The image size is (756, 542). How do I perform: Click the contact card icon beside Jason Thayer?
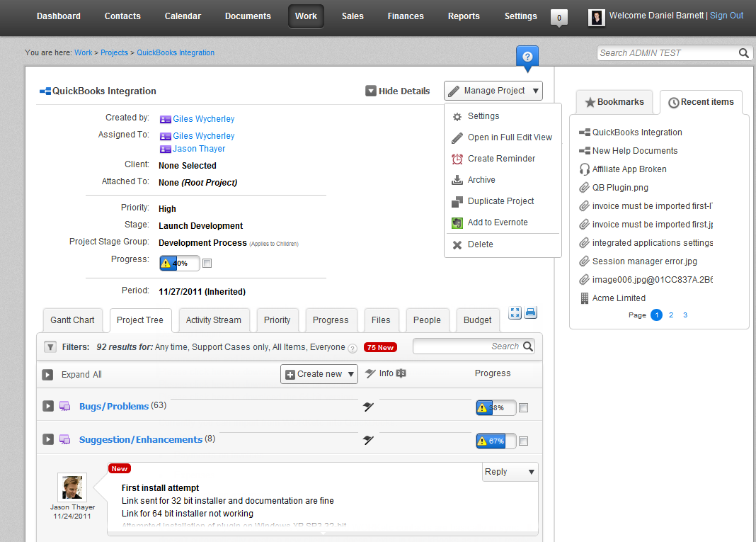pos(166,149)
